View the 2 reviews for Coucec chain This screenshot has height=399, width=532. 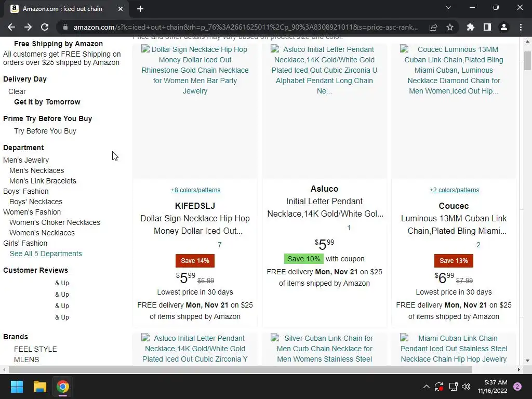point(478,245)
